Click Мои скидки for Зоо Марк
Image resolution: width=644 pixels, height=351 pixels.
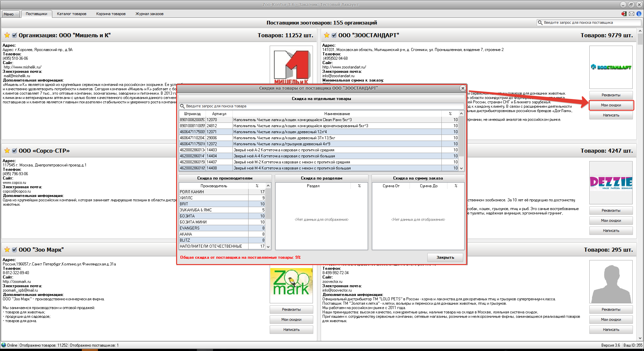coord(291,319)
